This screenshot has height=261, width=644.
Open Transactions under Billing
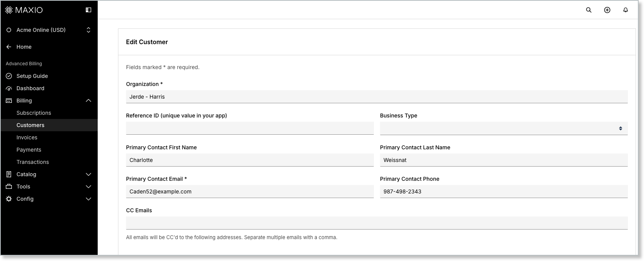[x=33, y=162]
